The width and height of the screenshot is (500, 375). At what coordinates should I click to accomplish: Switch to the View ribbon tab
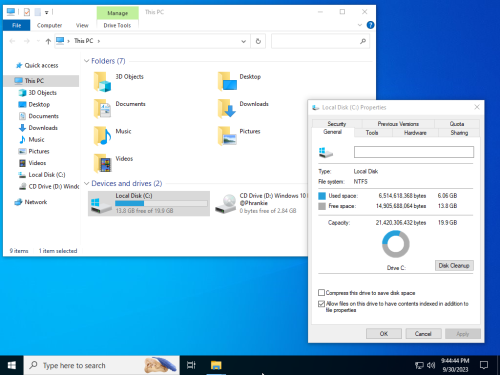tap(82, 25)
